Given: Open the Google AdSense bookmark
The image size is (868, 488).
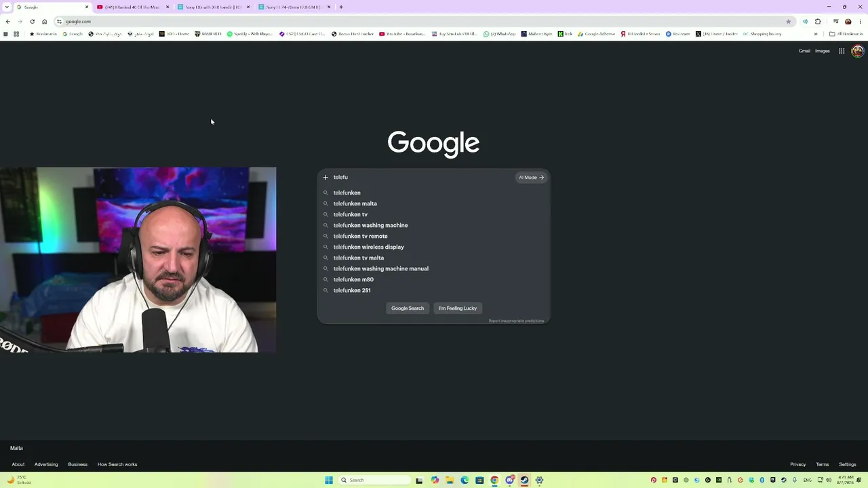Looking at the screenshot, I should coord(596,34).
